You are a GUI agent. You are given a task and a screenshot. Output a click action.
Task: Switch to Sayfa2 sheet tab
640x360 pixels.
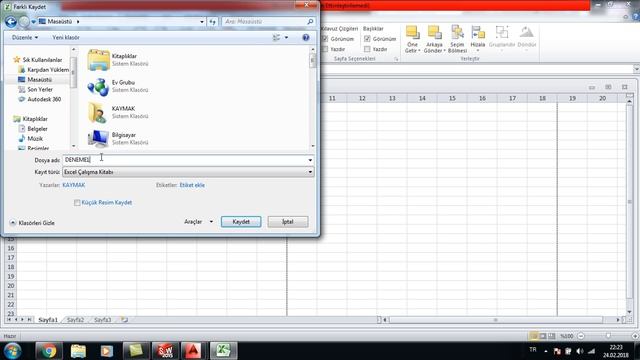(x=75, y=320)
